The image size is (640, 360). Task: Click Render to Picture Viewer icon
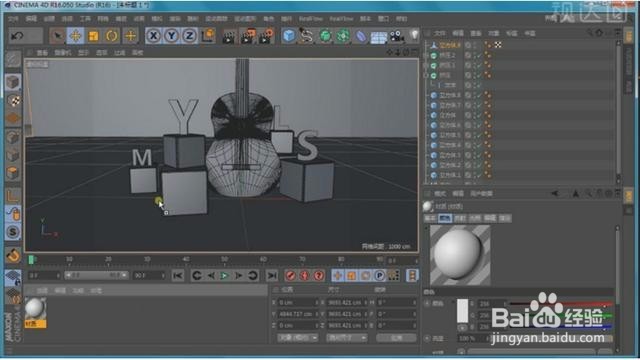coord(248,36)
